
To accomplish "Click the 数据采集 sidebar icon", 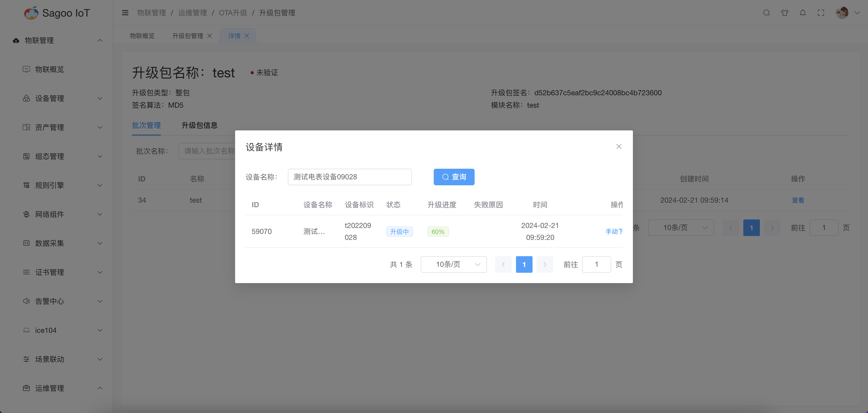I will (26, 243).
